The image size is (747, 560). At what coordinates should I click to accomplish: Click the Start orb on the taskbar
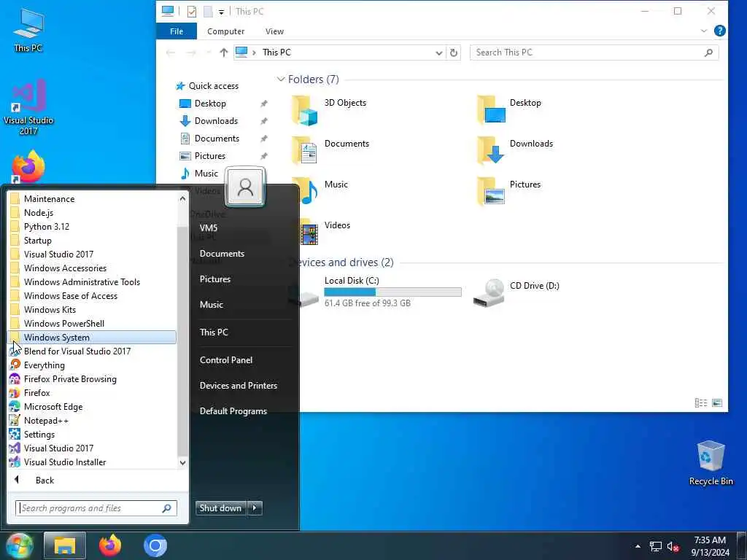coord(19,545)
